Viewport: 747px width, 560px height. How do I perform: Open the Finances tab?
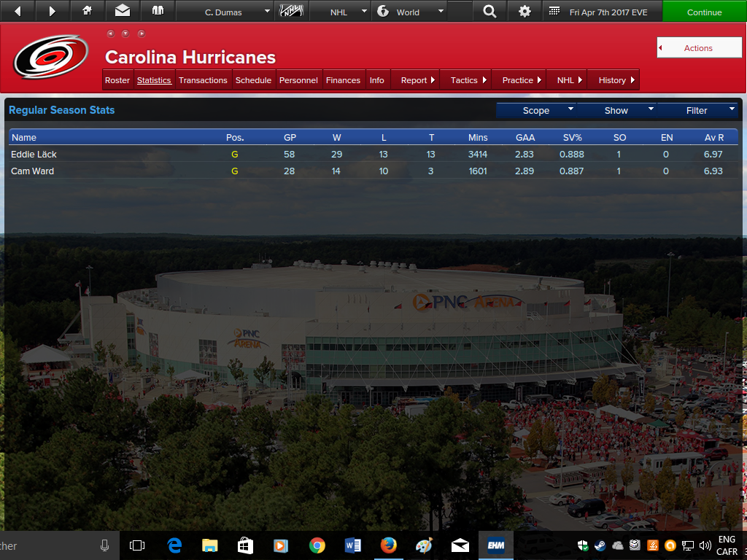pyautogui.click(x=343, y=80)
